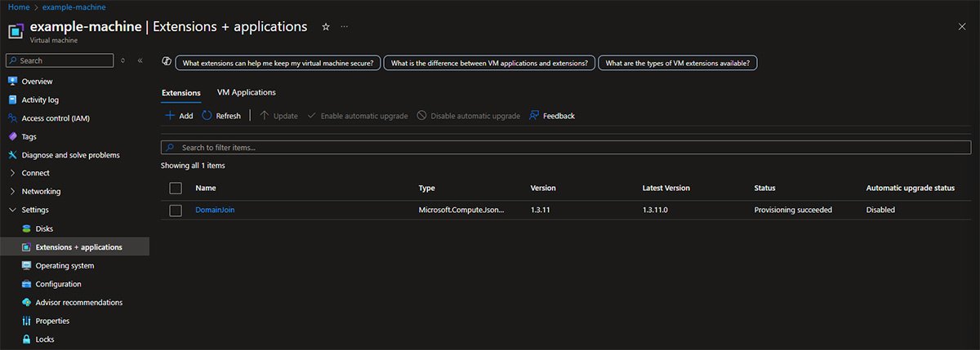Click Disable automatic upgrade in toolbar
The image size is (980, 350).
tap(468, 116)
